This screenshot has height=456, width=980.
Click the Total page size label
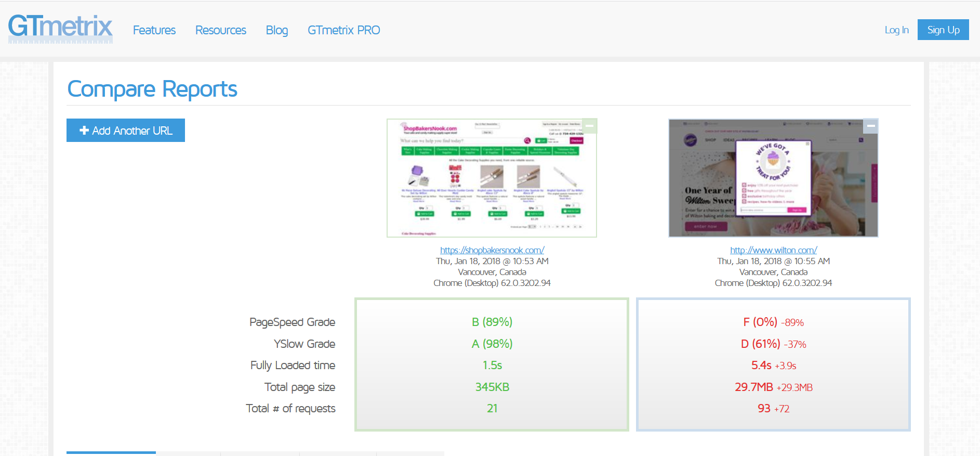(x=300, y=387)
